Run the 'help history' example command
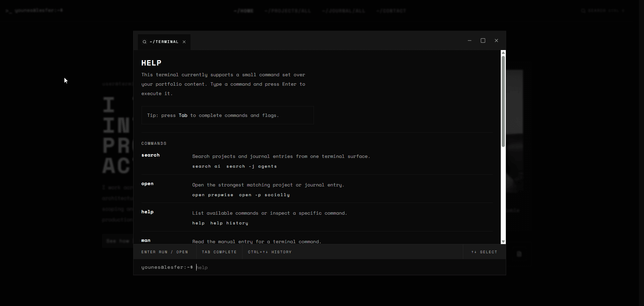The width and height of the screenshot is (644, 306). click(229, 223)
